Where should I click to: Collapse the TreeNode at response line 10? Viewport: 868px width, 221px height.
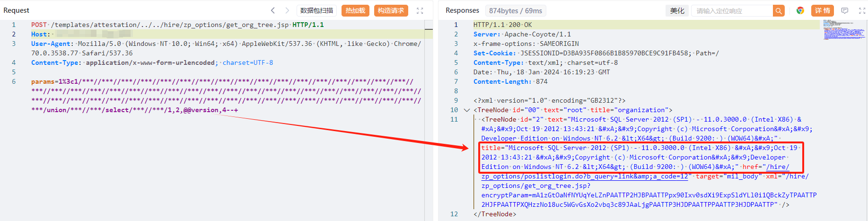pyautogui.click(x=467, y=110)
